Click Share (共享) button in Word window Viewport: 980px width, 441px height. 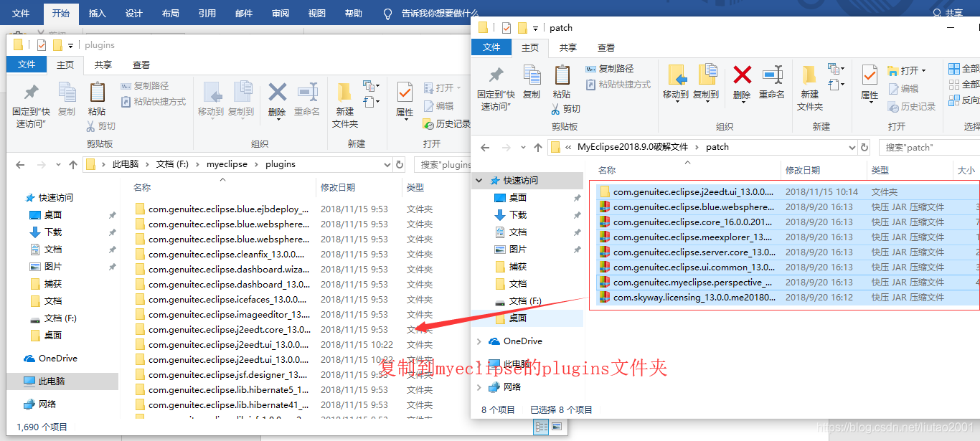coord(947,13)
